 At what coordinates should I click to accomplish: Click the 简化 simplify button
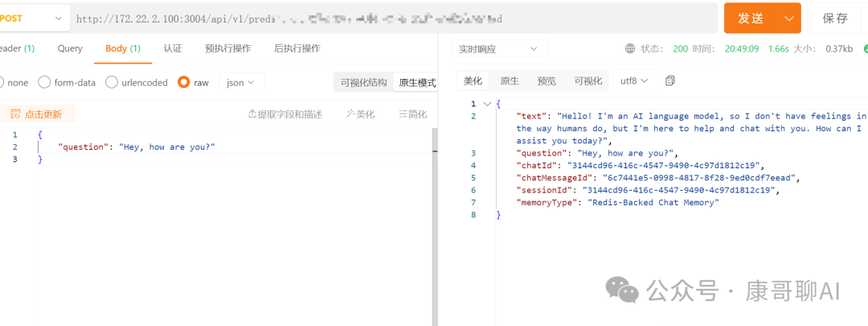[x=413, y=114]
